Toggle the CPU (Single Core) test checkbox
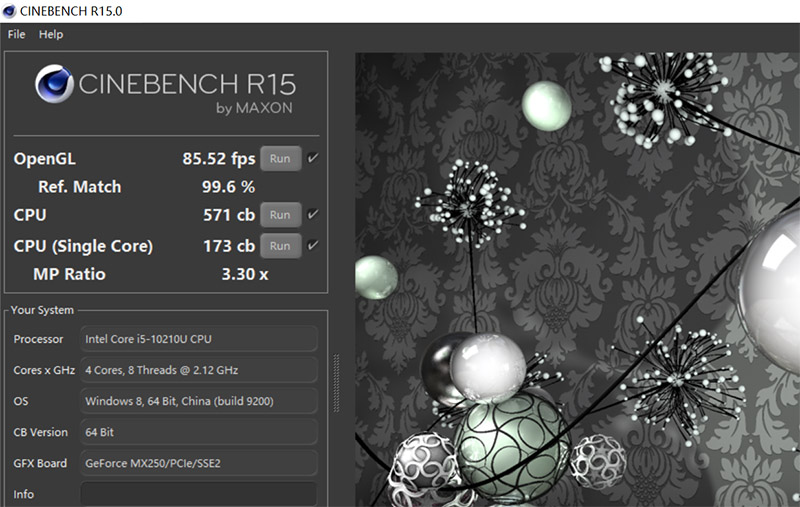 313,245
